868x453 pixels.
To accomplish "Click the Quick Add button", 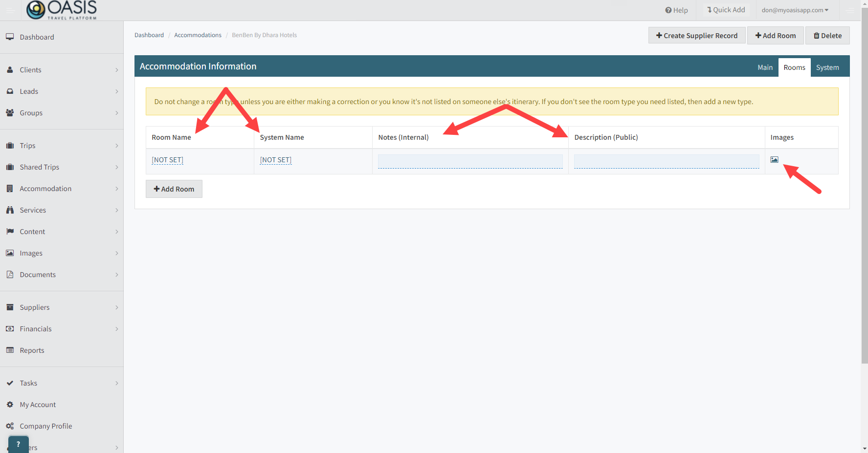I will click(x=726, y=10).
